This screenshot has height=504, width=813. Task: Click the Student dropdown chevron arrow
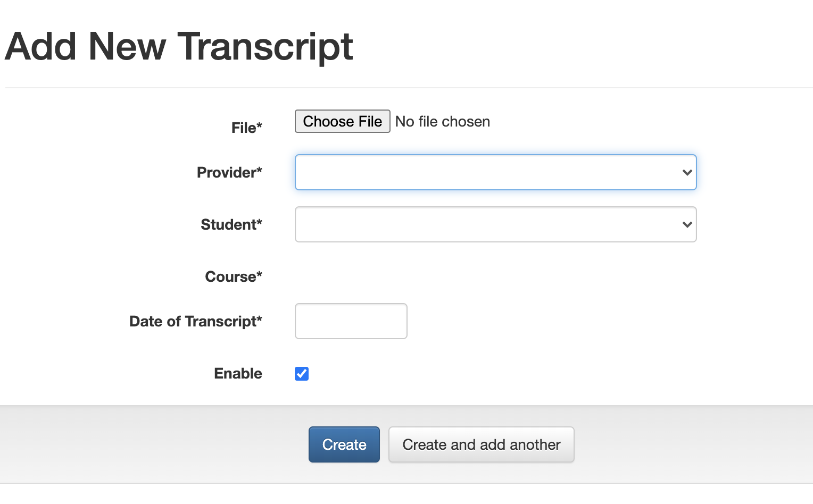coord(687,224)
